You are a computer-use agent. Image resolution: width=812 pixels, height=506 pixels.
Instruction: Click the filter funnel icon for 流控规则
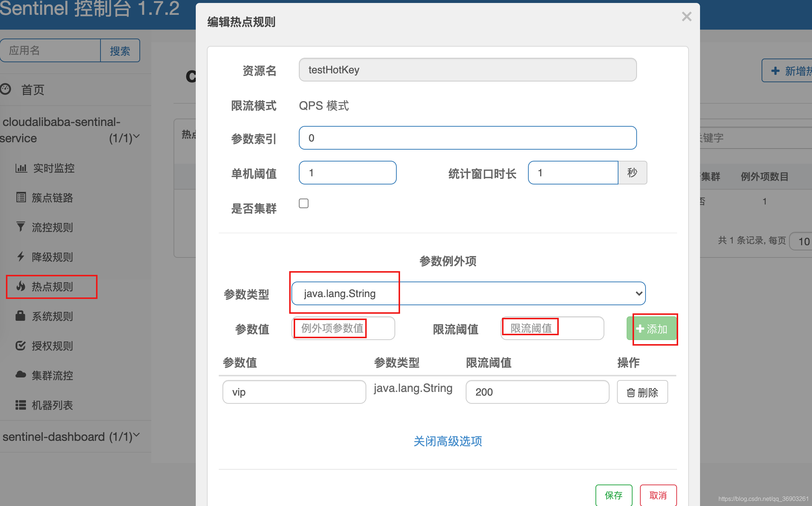21,227
